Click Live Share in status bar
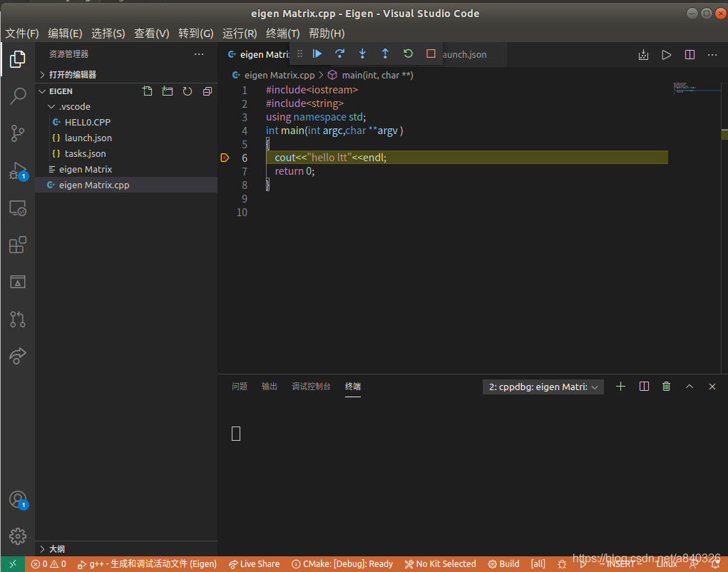Image resolution: width=728 pixels, height=572 pixels. (x=254, y=564)
